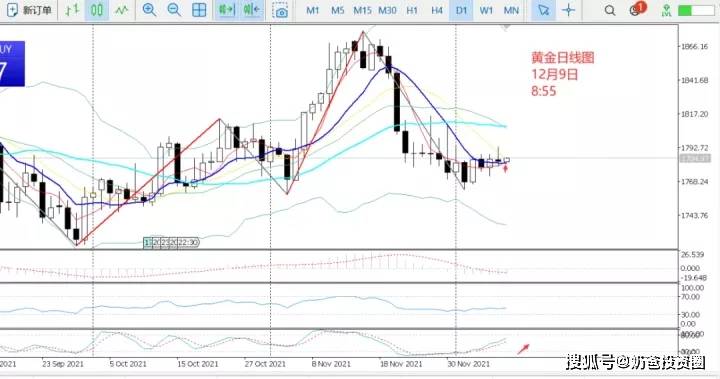Click the 8:55 annotation text
Image resolution: width=720 pixels, height=379 pixels.
(x=544, y=91)
